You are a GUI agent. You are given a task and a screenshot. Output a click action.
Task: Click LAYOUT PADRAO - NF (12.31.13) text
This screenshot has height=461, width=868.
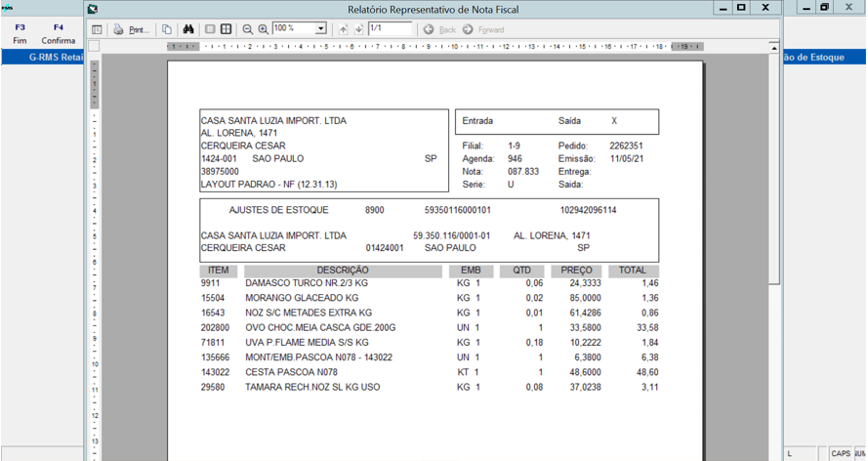click(x=269, y=185)
